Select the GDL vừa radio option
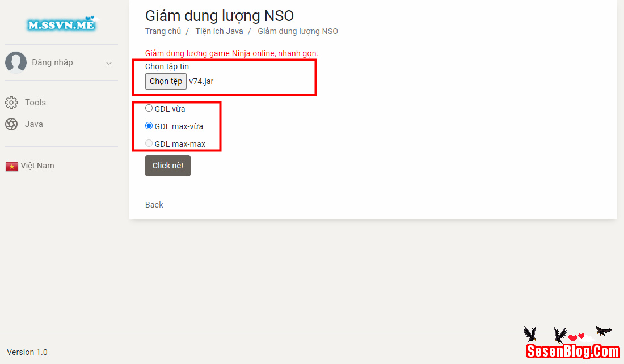624x364 pixels. coord(149,108)
